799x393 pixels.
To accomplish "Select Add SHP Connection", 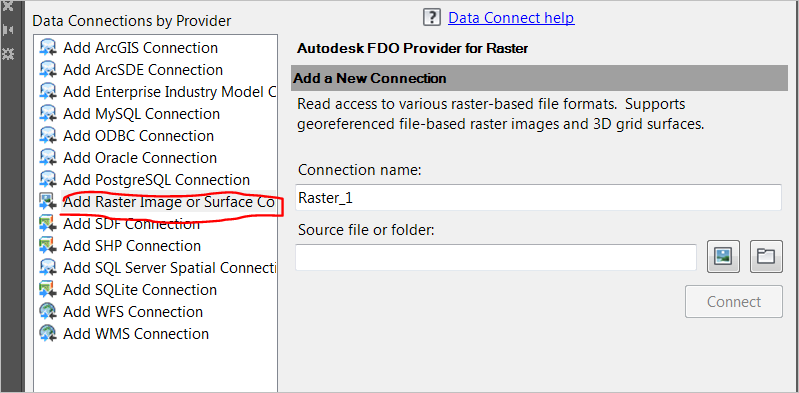I will pyautogui.click(x=132, y=246).
